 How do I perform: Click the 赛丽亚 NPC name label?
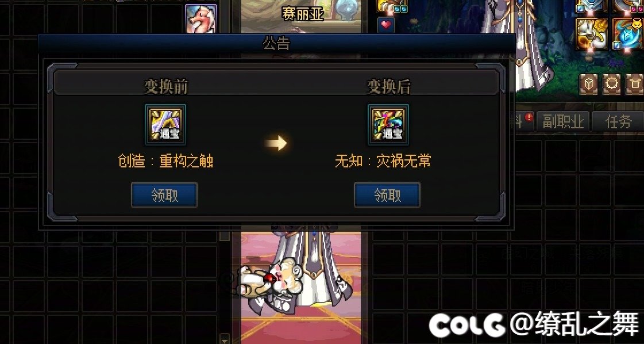pos(303,14)
